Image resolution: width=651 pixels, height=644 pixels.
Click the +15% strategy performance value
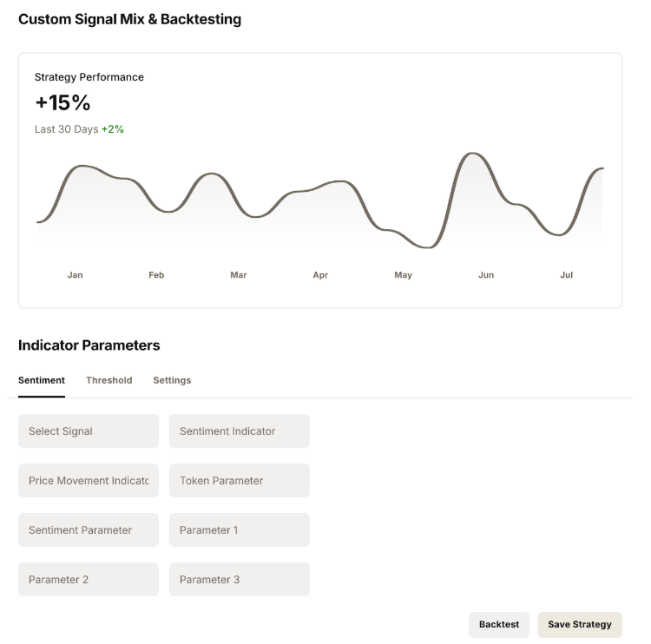coord(62,103)
